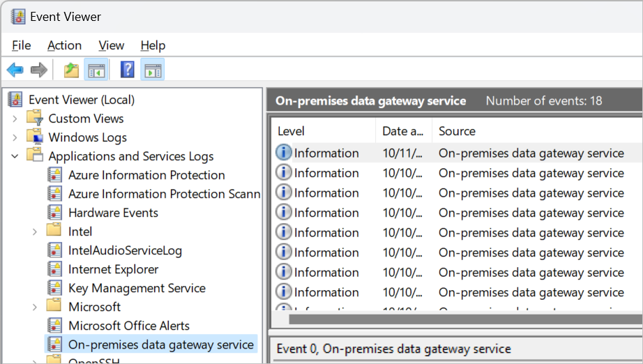Click the Back arrow toolbar icon
Image resolution: width=643 pixels, height=364 pixels.
pyautogui.click(x=15, y=70)
